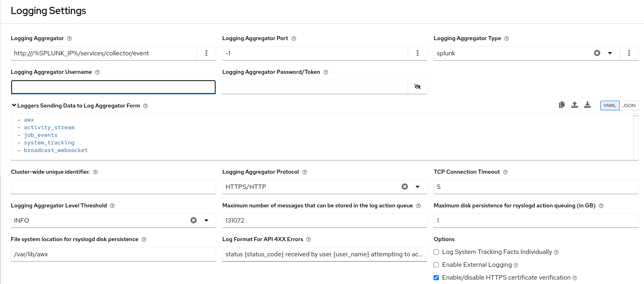Check the Enable External Logging box

coord(436,265)
